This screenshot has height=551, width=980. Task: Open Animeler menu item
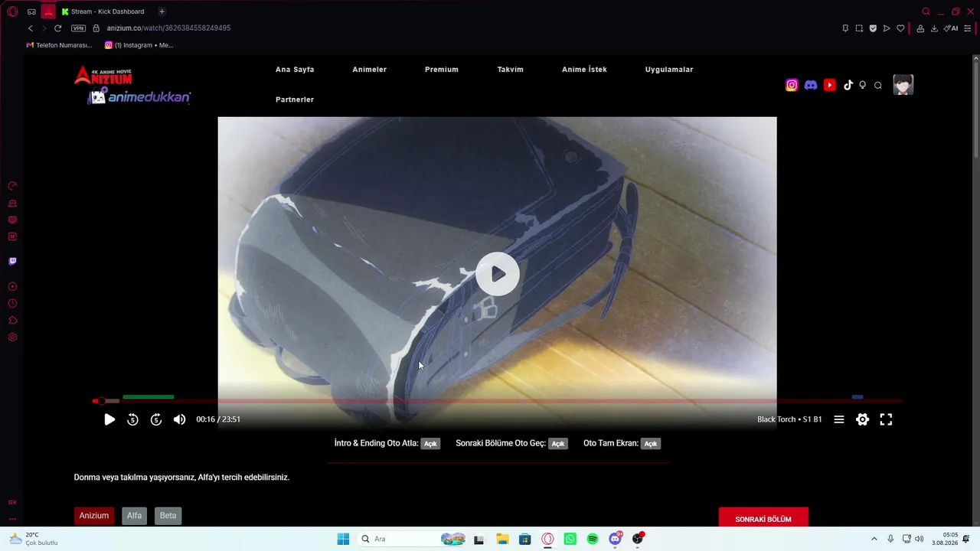[x=369, y=70]
